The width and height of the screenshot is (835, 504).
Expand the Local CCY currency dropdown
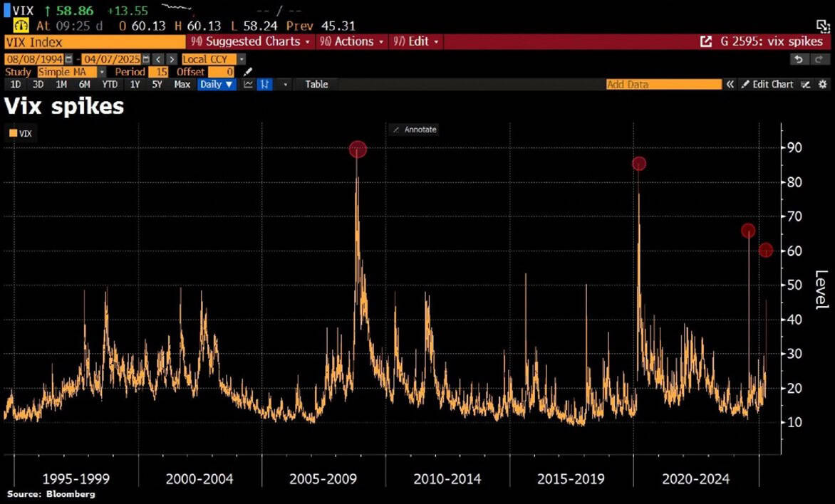pyautogui.click(x=242, y=59)
